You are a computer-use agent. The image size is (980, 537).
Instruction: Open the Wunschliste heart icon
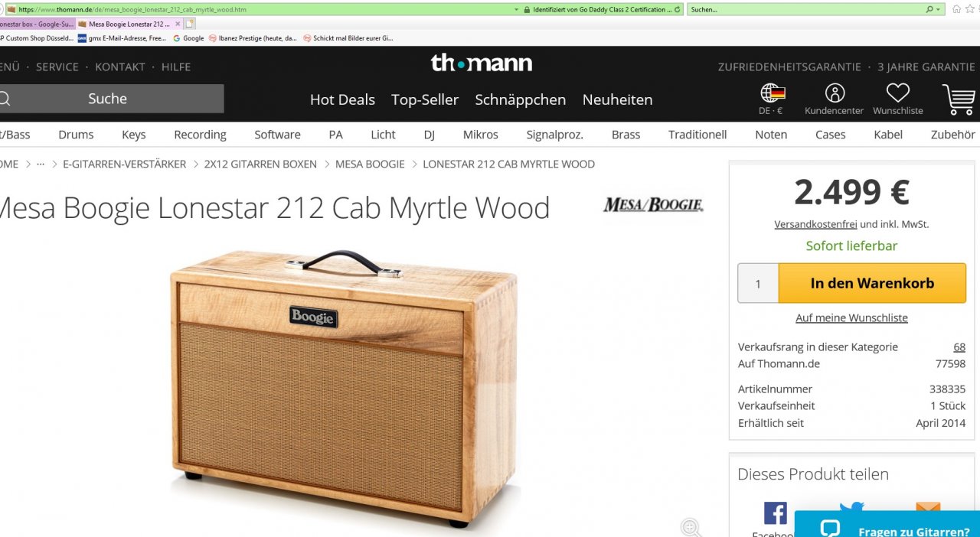click(897, 93)
